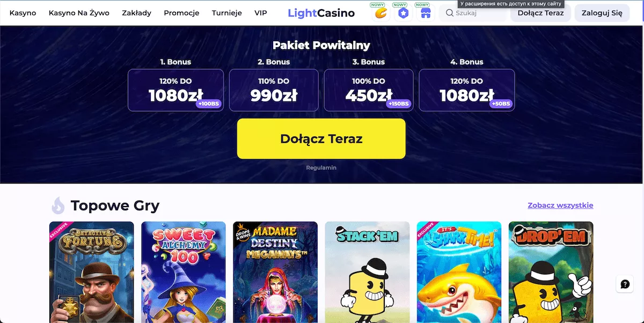Click the search magnifier icon
The width and height of the screenshot is (644, 323).
click(450, 13)
